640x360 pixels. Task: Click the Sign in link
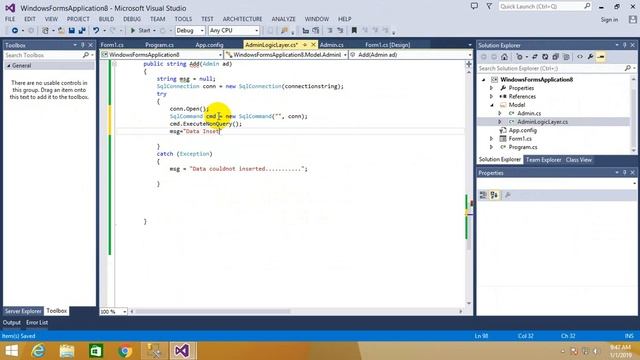609,20
